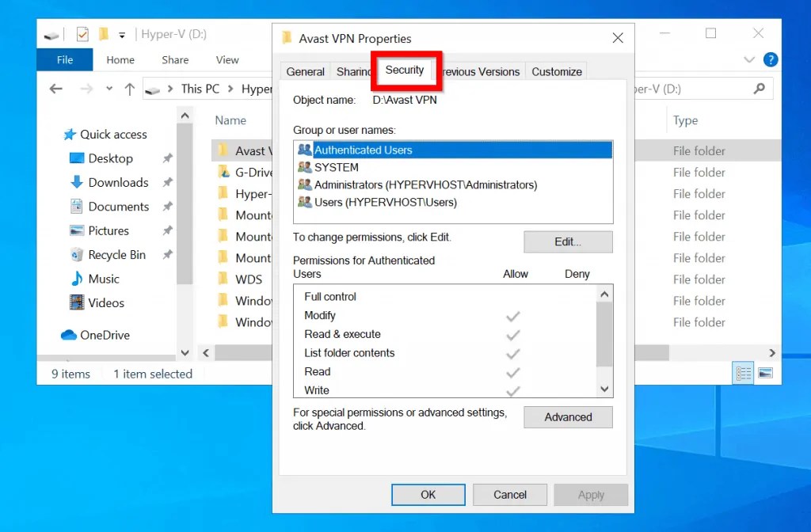Viewport: 811px width, 532px height.
Task: Click the search magnifier in the search box
Action: pyautogui.click(x=758, y=89)
